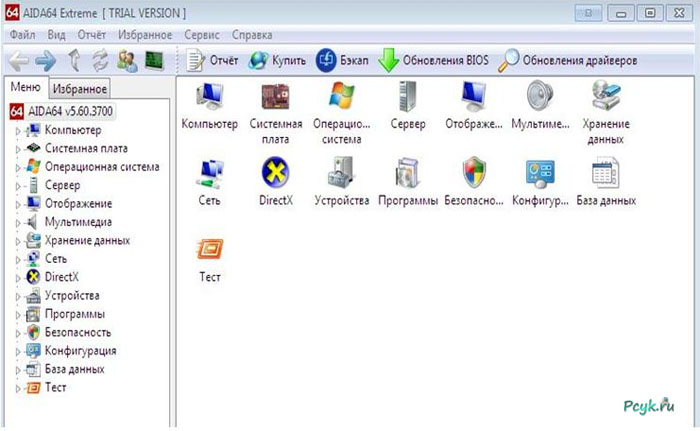
Task: Open the DirectX large icon in main pane
Action: tap(275, 172)
